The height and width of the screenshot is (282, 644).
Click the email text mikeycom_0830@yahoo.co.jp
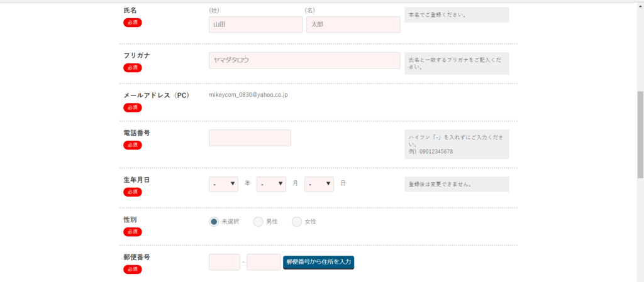pyautogui.click(x=248, y=95)
